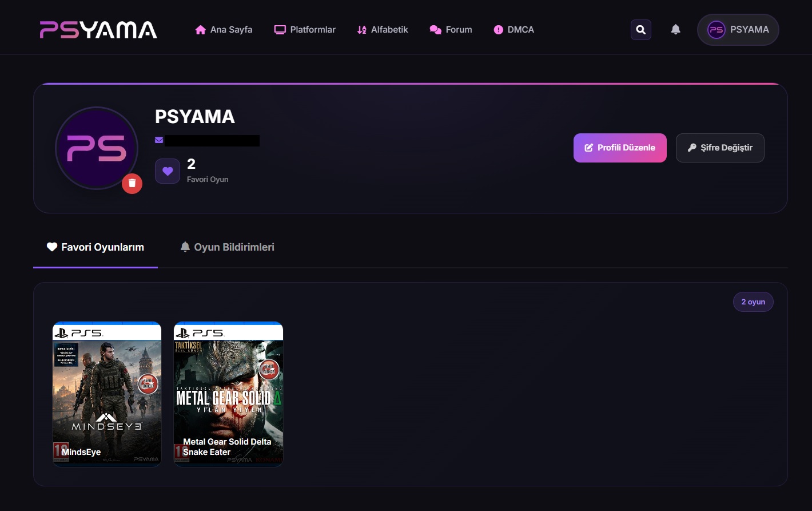This screenshot has height=511, width=812.
Task: Open the PSYAMA user account menu
Action: click(738, 30)
